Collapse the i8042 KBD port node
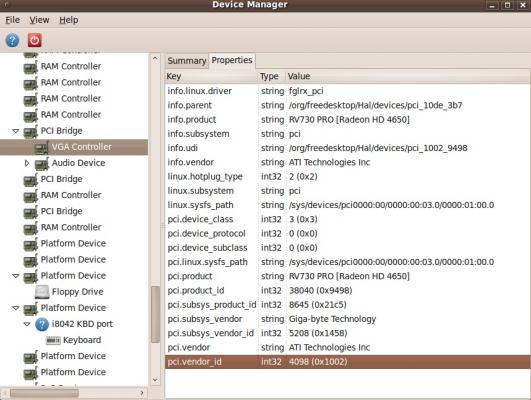 point(27,324)
